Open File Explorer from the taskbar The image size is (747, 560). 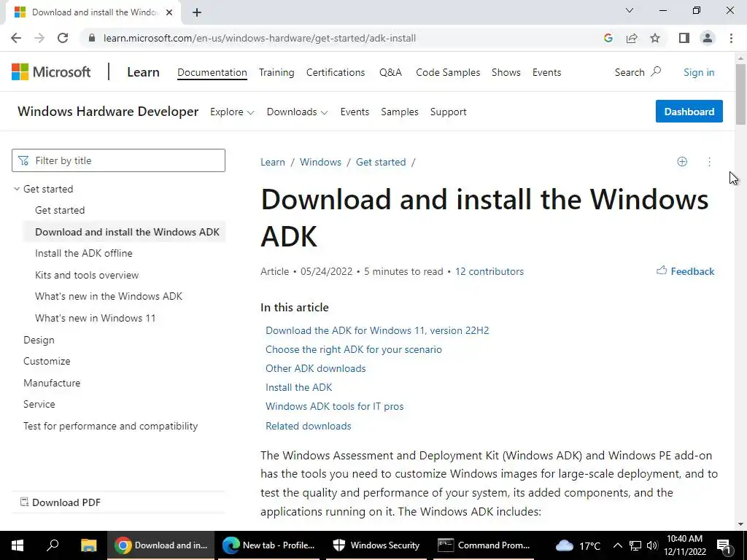pyautogui.click(x=88, y=545)
